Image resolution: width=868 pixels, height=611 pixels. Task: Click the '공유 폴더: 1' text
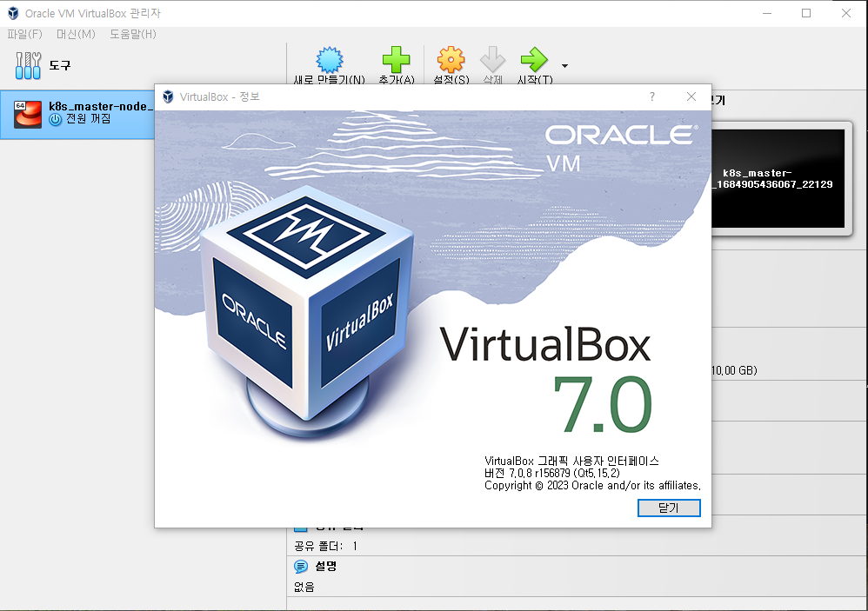[x=325, y=547]
